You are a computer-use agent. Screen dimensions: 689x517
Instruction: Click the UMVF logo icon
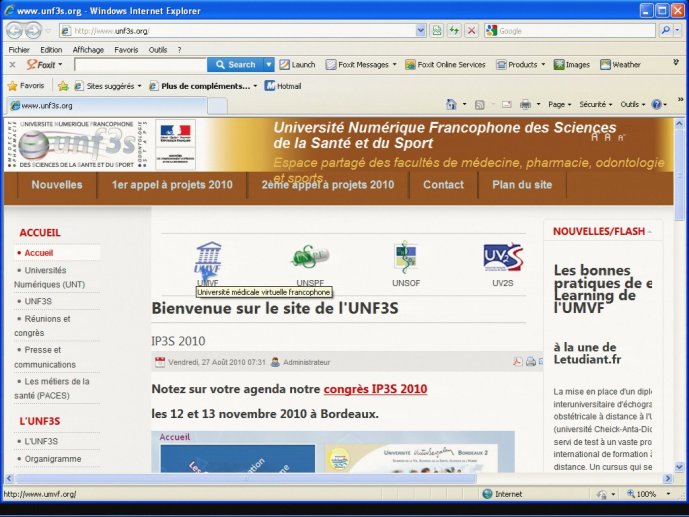tap(208, 259)
